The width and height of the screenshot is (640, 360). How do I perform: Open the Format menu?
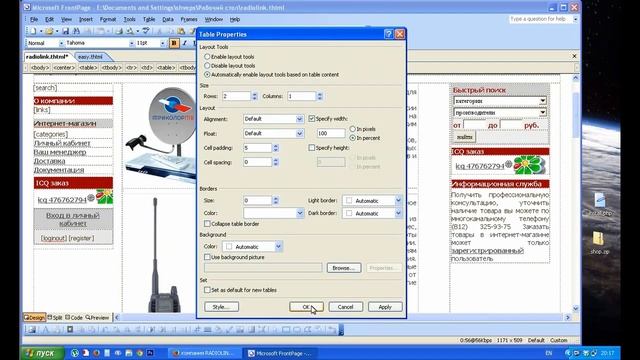108,19
